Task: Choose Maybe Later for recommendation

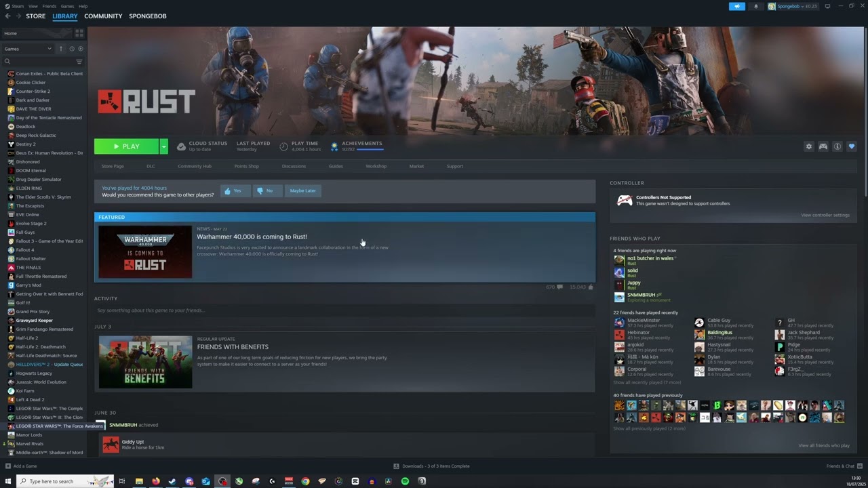Action: coord(302,190)
